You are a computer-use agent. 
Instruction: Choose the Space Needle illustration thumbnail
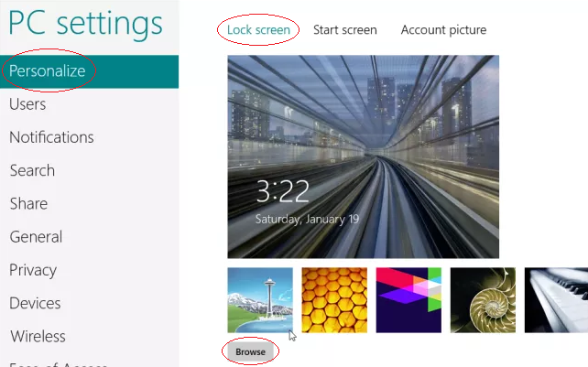click(260, 300)
